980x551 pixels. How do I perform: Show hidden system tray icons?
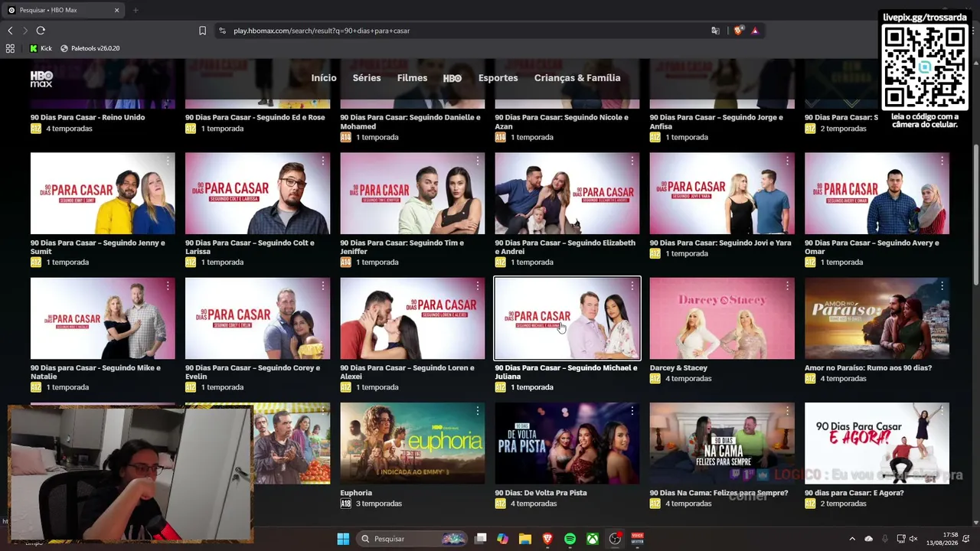(852, 539)
